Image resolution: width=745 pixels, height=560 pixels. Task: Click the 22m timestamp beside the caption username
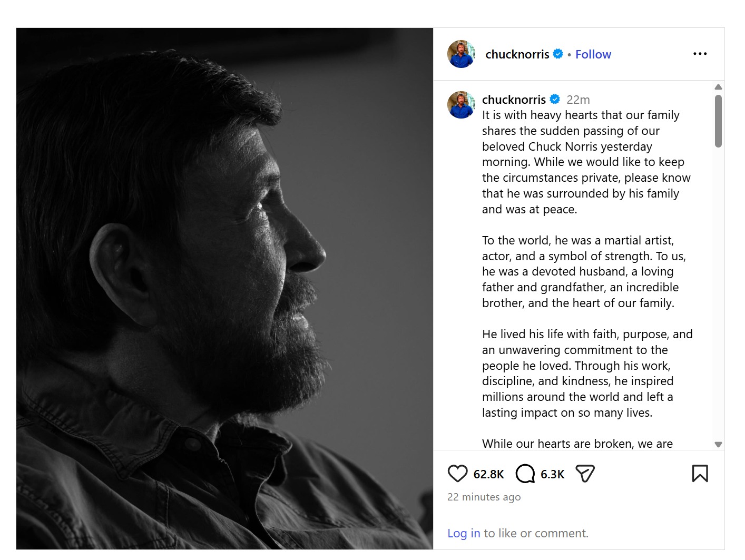pos(578,100)
